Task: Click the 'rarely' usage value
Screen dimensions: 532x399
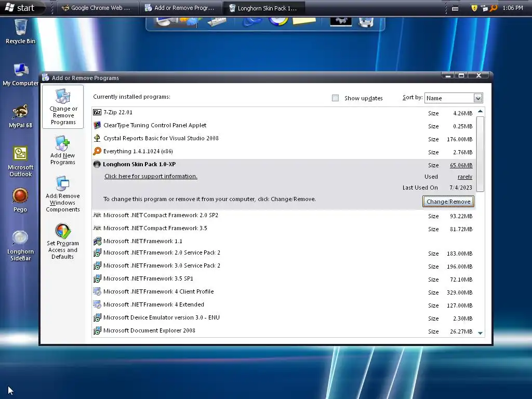Action: pos(465,177)
